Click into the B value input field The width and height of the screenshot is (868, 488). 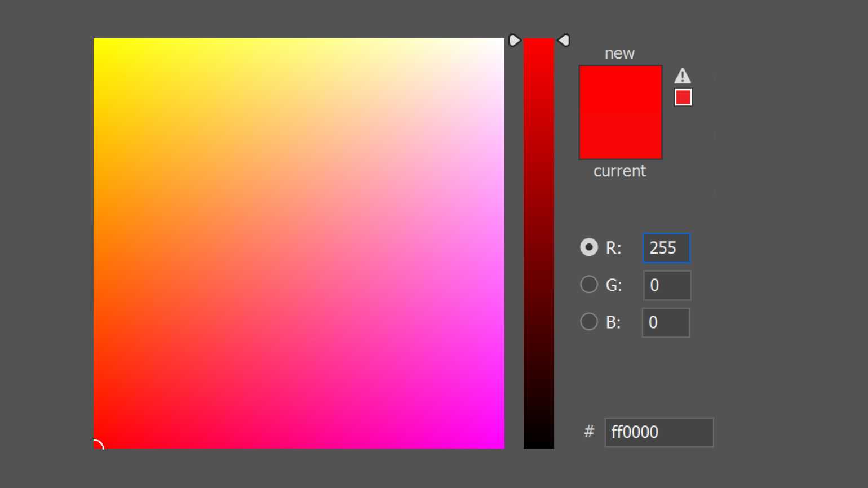(666, 322)
